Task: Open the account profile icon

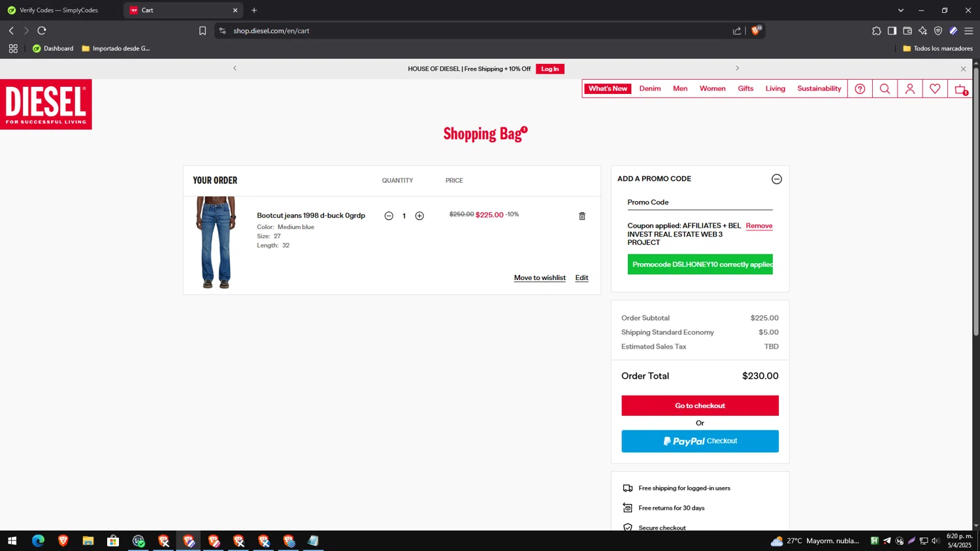Action: 909,89
